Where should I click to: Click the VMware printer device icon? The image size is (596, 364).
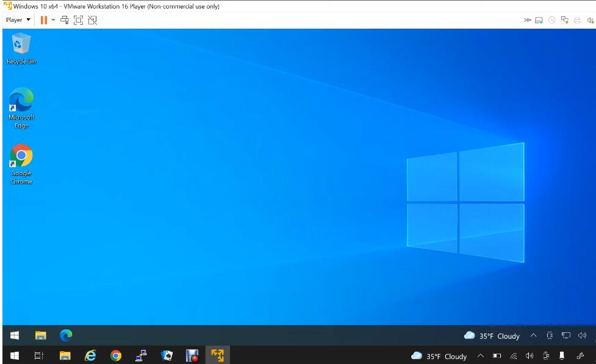pyautogui.click(x=577, y=20)
